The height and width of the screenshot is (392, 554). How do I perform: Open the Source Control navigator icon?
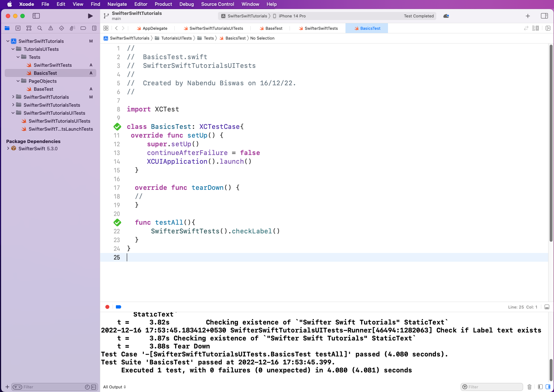18,28
